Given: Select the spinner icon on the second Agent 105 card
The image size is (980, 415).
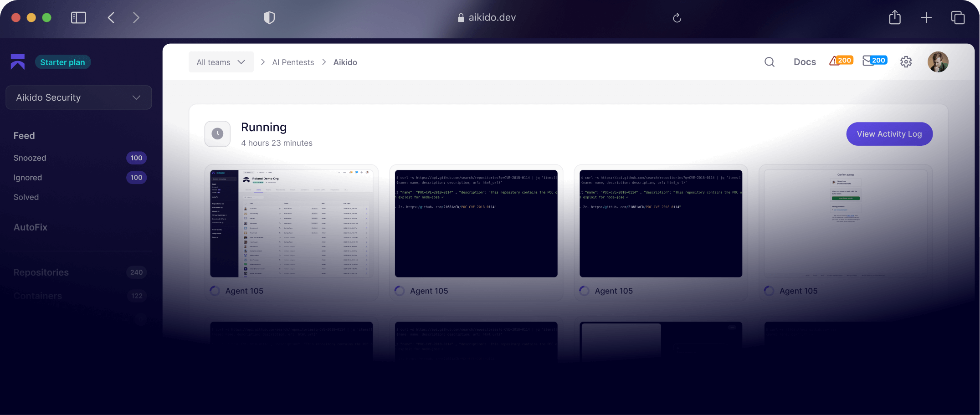Looking at the screenshot, I should tap(400, 291).
